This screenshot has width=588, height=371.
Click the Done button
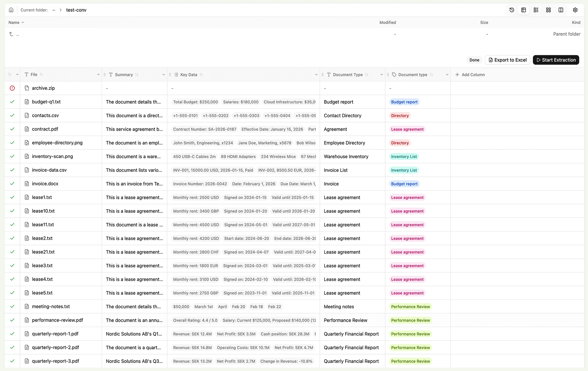point(474,60)
